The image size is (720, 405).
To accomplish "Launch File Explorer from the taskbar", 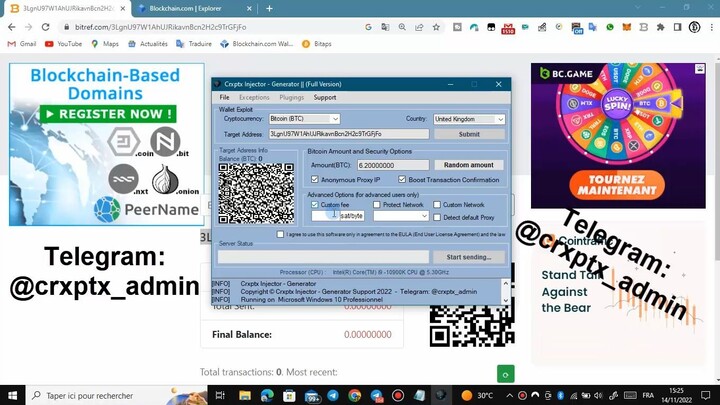I will point(245,395).
